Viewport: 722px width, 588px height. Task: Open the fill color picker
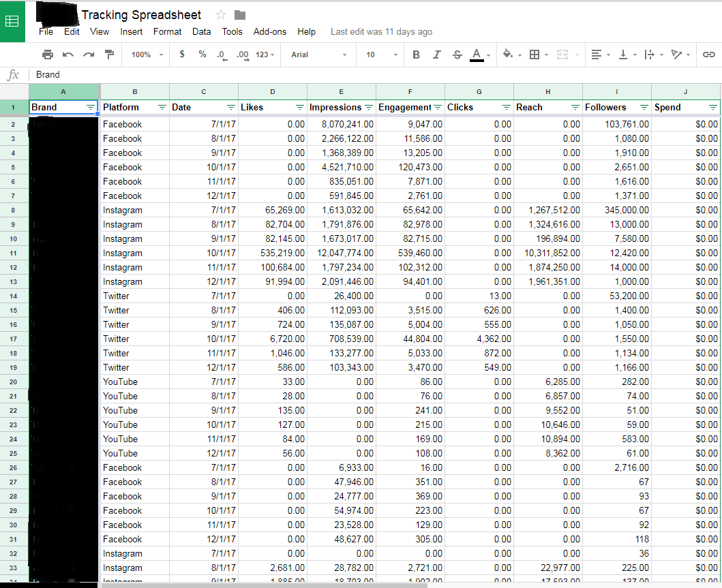(508, 55)
